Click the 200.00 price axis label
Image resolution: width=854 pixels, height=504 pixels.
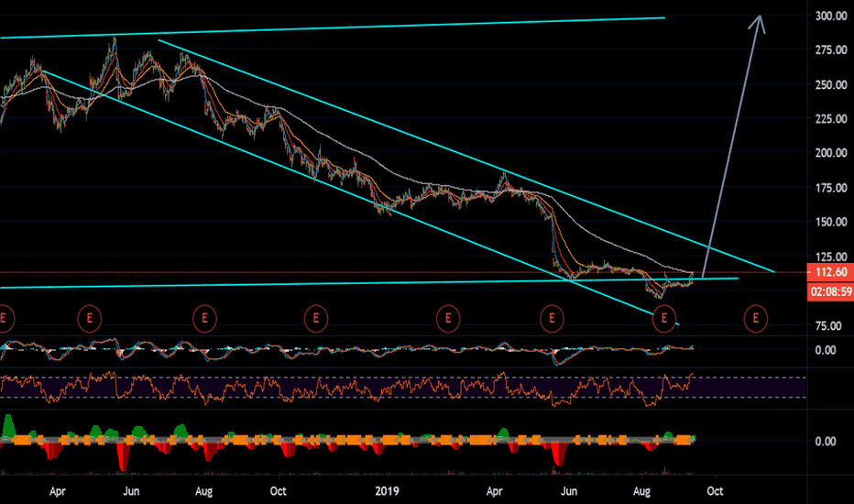(x=831, y=153)
